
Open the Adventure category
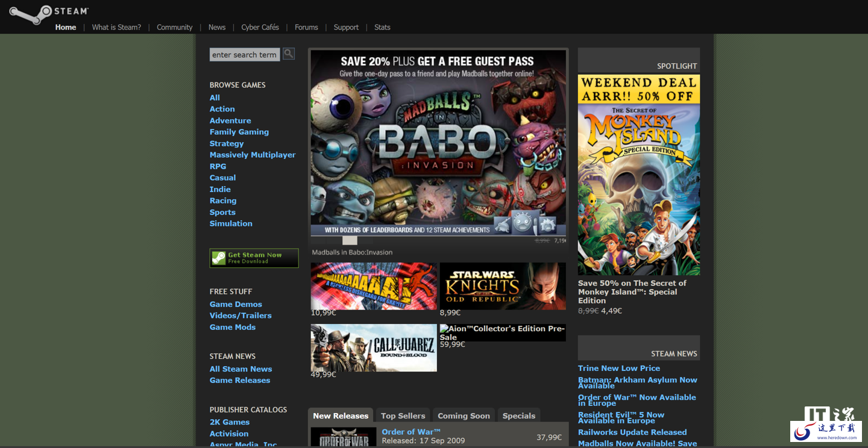[230, 120]
